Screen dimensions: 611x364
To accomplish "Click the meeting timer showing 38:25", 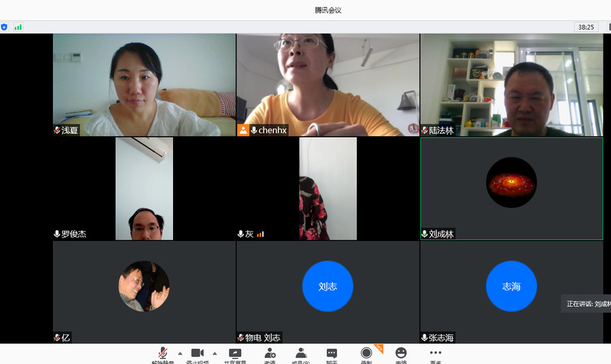I will click(586, 27).
